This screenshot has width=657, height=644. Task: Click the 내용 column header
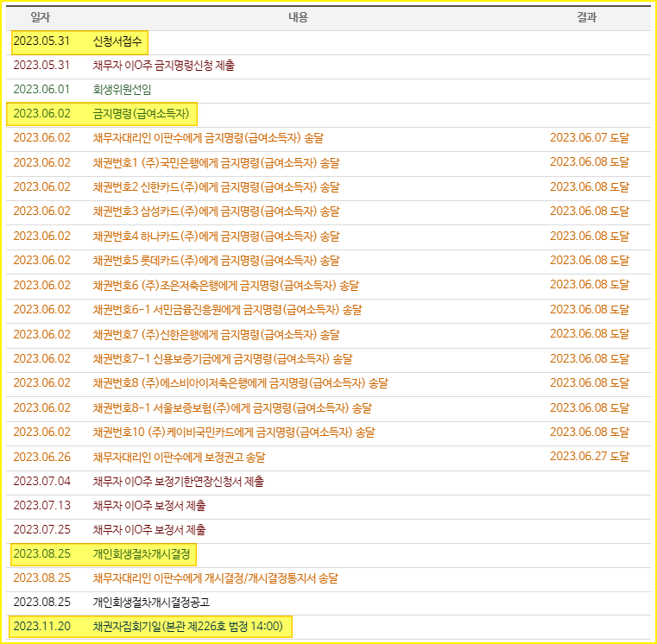[299, 17]
